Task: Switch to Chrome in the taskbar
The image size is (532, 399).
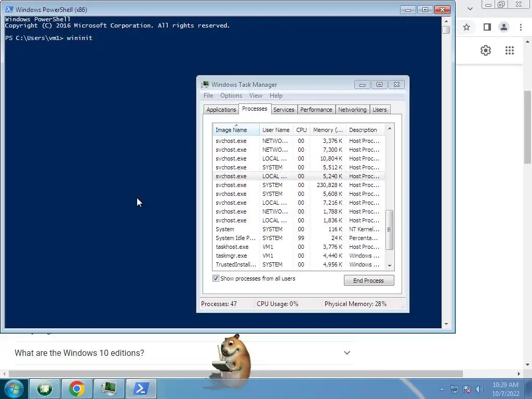Action: [77, 389]
